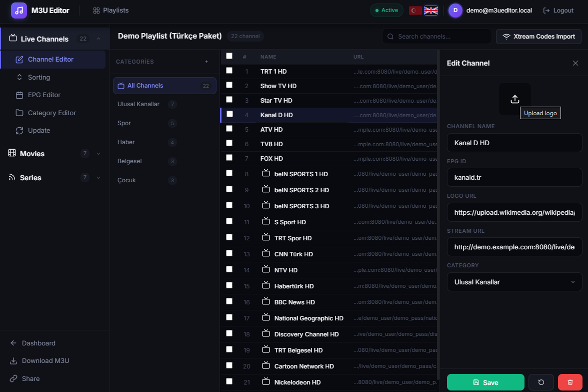Delete the channel with red trash button
The height and width of the screenshot is (392, 588).
(x=570, y=382)
